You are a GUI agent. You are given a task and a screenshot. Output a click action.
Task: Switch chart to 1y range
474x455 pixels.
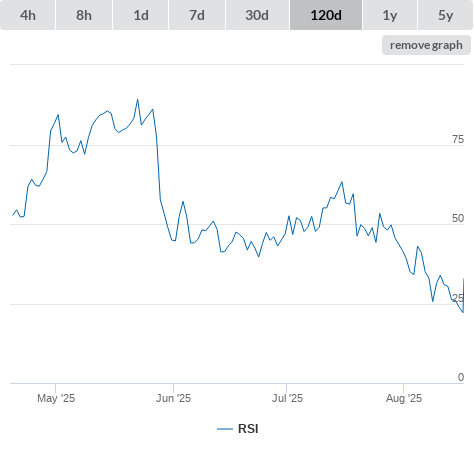click(x=390, y=15)
